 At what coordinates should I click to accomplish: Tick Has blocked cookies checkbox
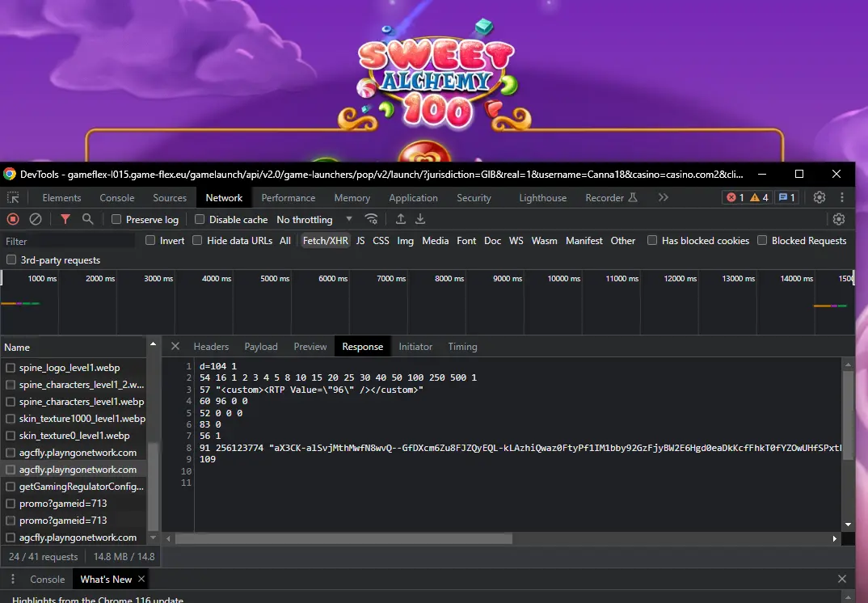[x=652, y=240]
